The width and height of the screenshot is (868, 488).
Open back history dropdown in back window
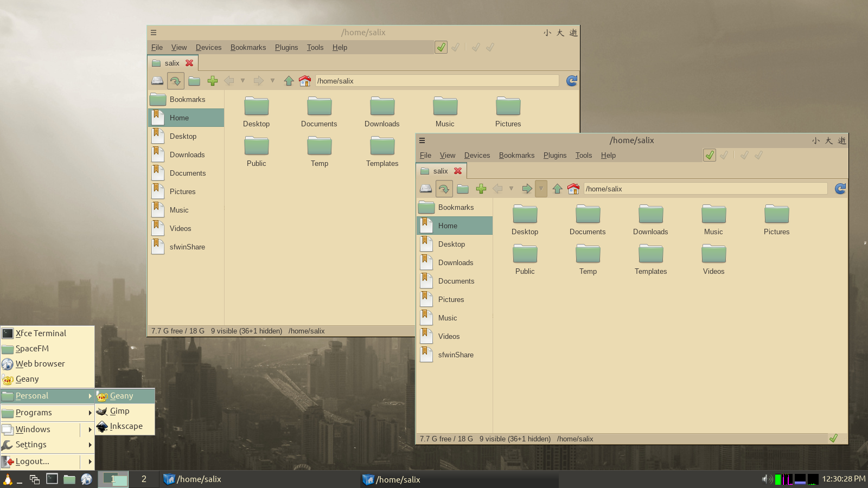(x=242, y=81)
